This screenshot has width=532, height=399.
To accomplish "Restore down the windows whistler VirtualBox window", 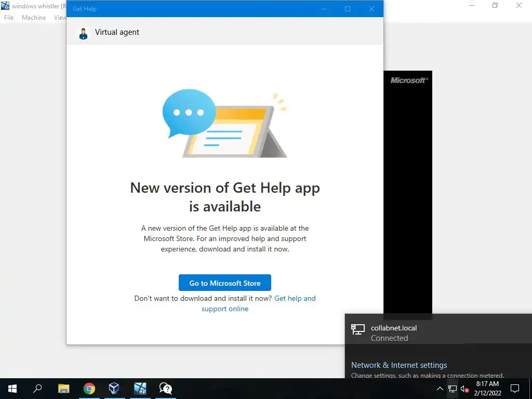I will tap(495, 5).
